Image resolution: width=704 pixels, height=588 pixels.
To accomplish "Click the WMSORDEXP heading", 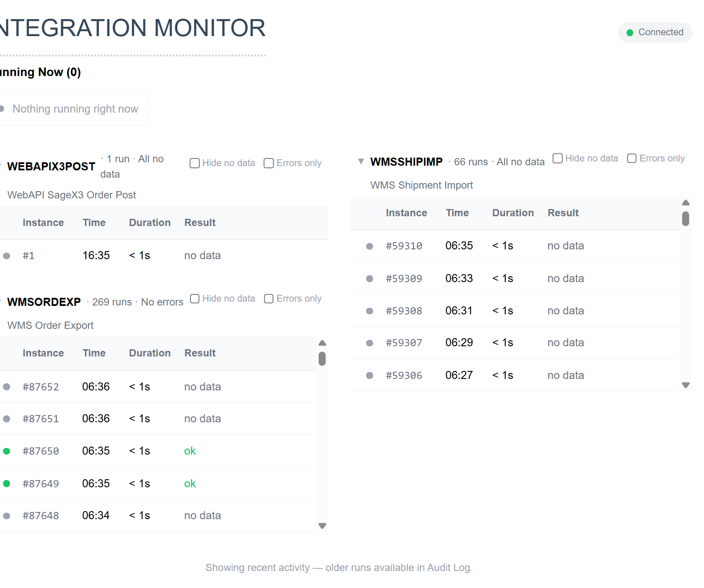I will [44, 302].
